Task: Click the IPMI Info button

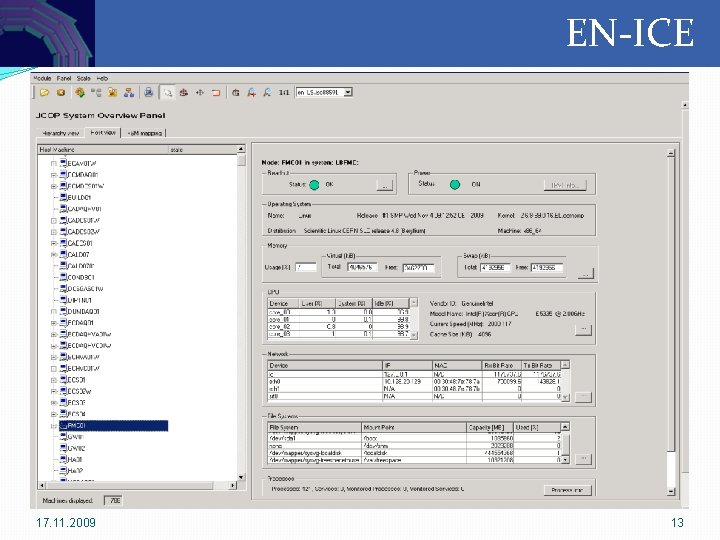Action: 565,186
